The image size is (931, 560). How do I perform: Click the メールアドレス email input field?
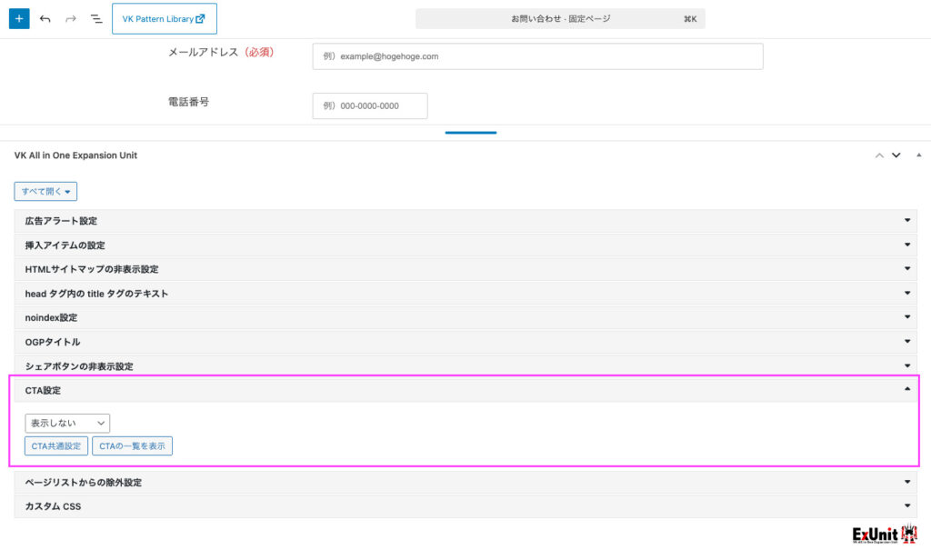[537, 56]
